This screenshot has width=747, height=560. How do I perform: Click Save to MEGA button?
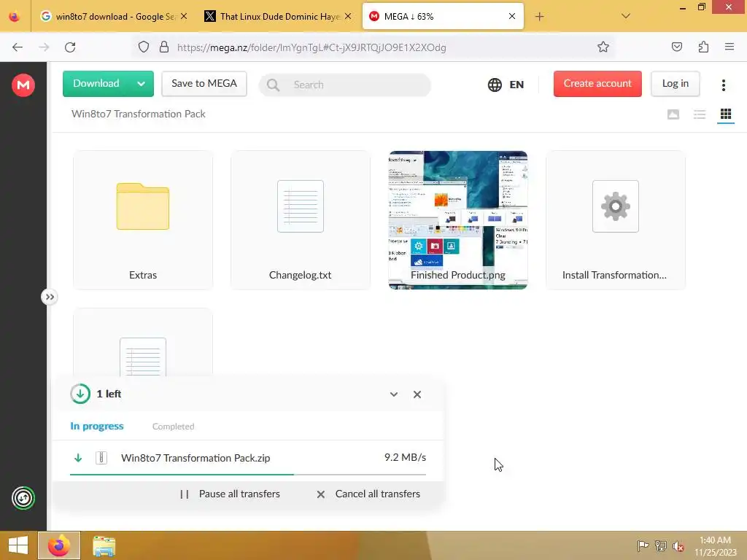click(x=204, y=84)
